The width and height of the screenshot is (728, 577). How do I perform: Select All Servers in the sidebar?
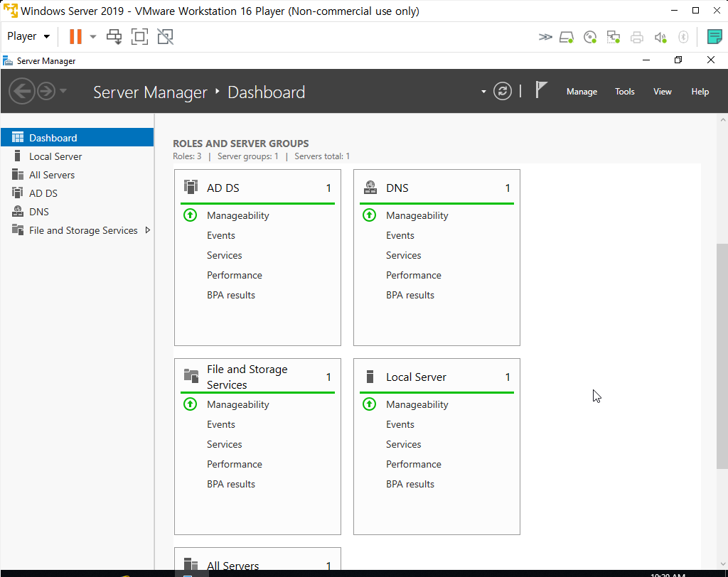77,175
